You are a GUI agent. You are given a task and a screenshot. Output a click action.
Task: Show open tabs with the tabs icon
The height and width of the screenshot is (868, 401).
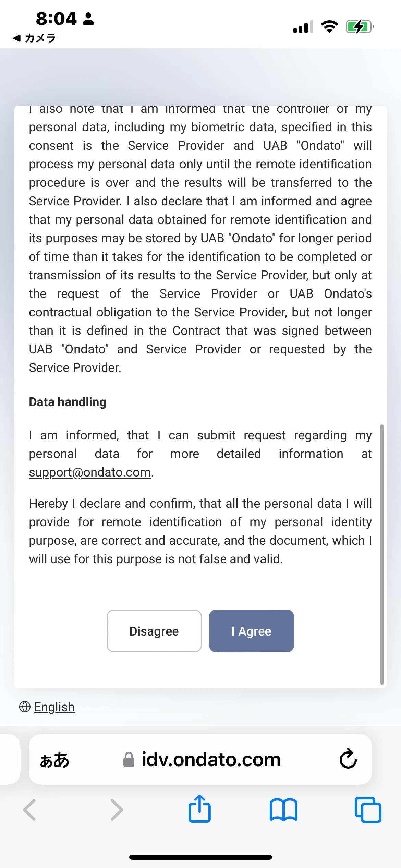pos(368,810)
